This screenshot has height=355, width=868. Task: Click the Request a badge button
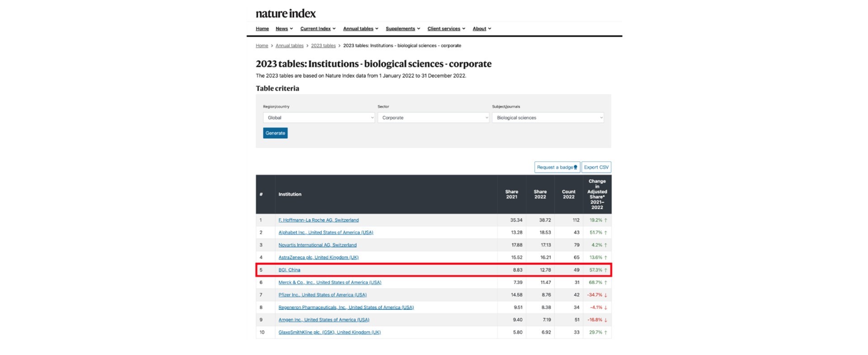tap(557, 167)
